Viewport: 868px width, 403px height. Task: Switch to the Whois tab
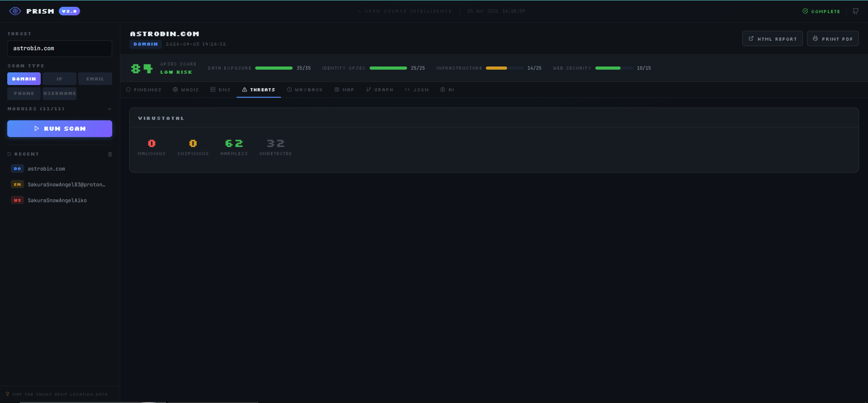(185, 90)
